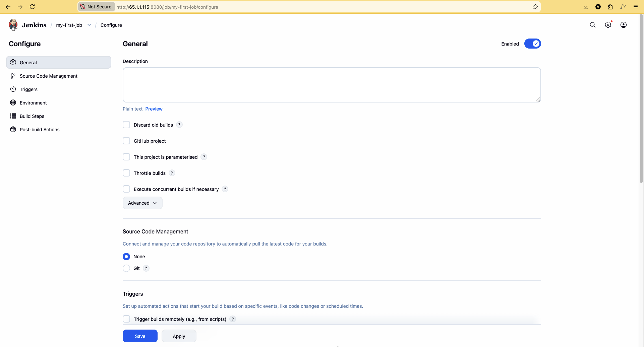Click the Jenkins home text link
The height and width of the screenshot is (347, 644).
pyautogui.click(x=34, y=25)
